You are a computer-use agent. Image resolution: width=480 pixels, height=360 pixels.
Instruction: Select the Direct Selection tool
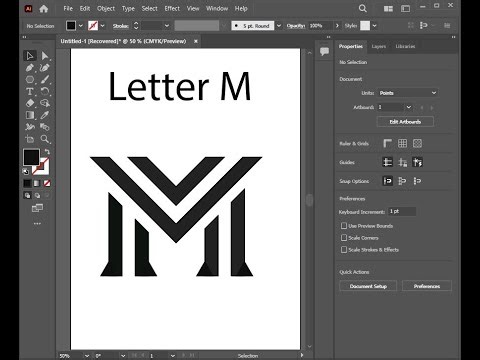(45, 56)
